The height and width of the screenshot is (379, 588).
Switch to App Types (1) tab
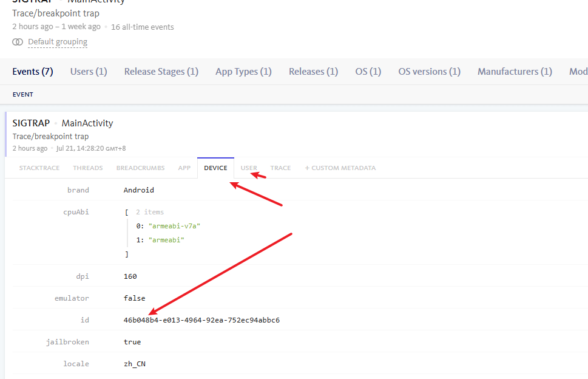[x=243, y=72]
